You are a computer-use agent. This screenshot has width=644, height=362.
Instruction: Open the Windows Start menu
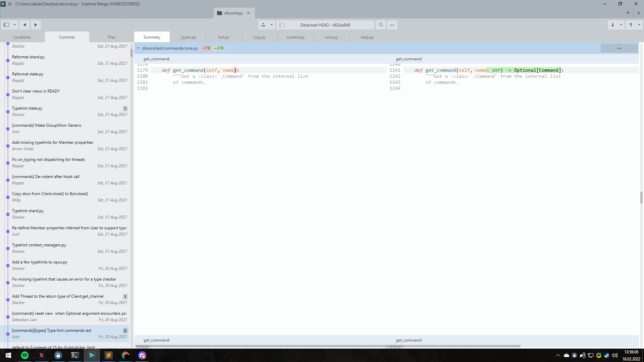(x=8, y=355)
